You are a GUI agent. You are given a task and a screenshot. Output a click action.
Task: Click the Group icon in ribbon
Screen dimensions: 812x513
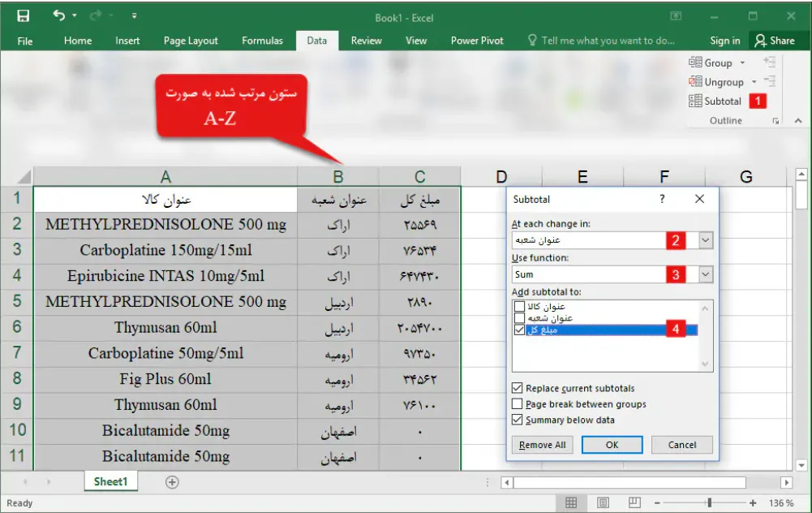pyautogui.click(x=695, y=63)
